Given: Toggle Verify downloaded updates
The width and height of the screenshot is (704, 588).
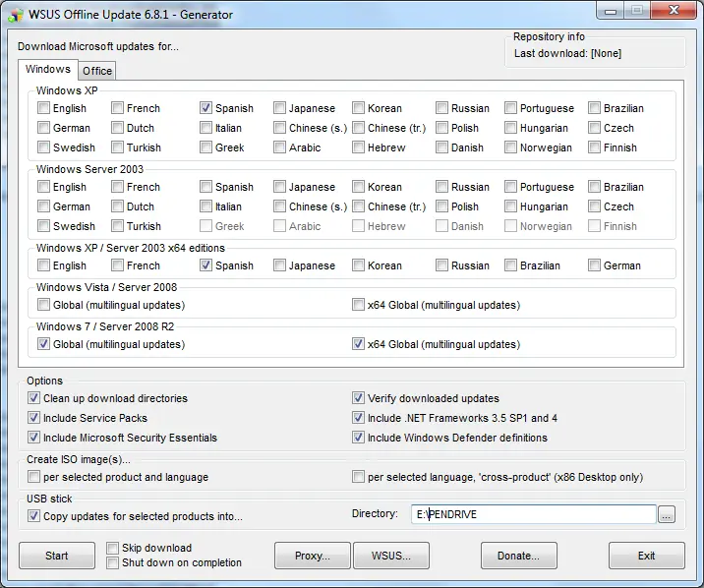Looking at the screenshot, I should [358, 398].
